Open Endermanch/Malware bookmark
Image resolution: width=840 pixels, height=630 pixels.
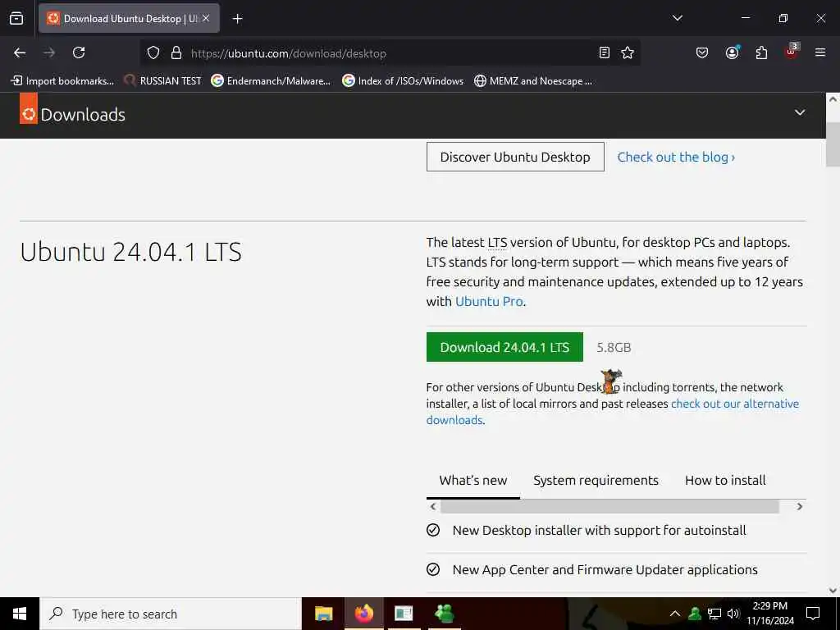271,81
